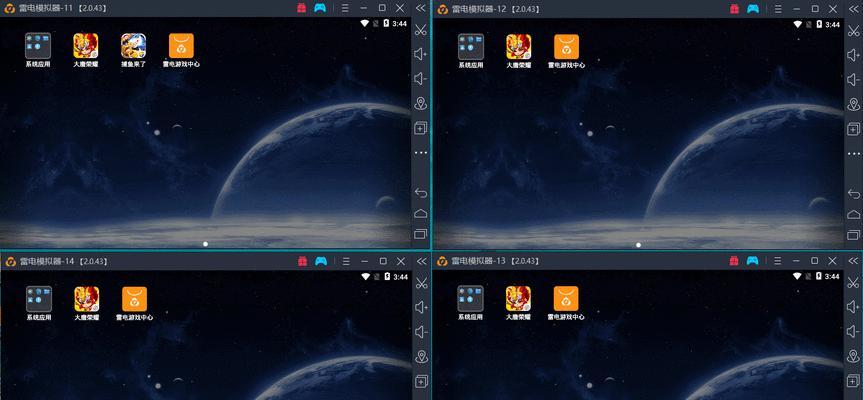Image resolution: width=863 pixels, height=400 pixels.
Task: Click Android home button in emulator 11
Action: pyautogui.click(x=421, y=213)
